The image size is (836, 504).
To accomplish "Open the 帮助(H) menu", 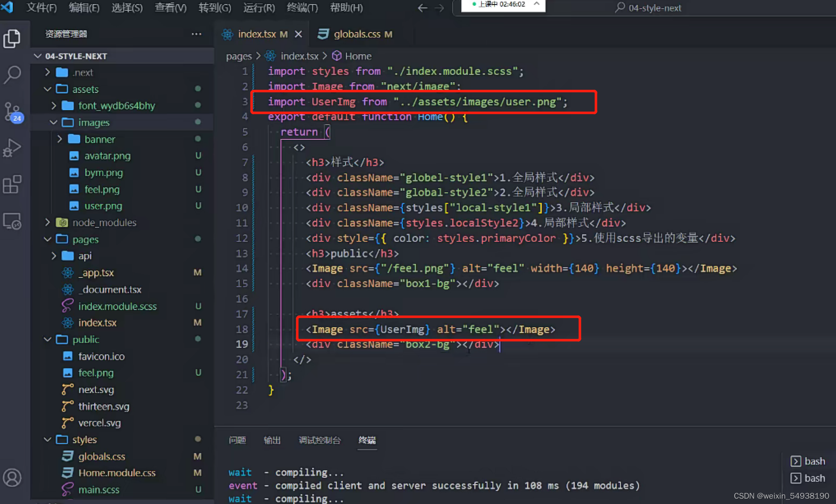I will (x=346, y=8).
